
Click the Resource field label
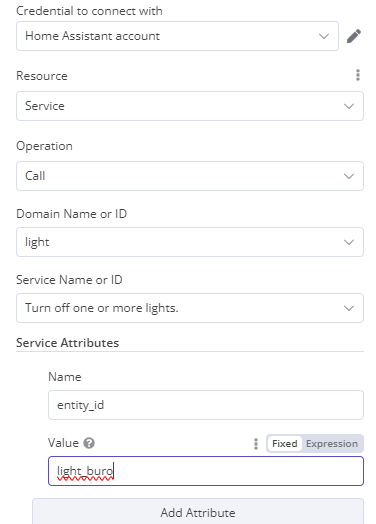tap(42, 76)
